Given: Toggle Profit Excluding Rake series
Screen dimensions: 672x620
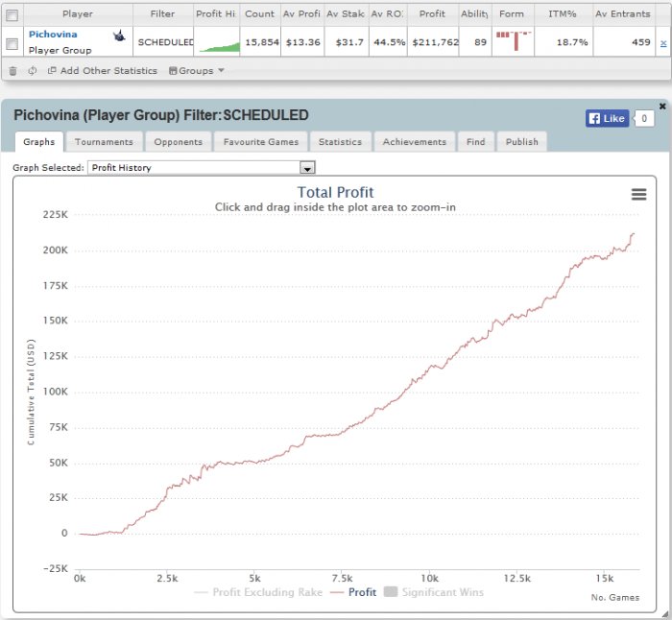Looking at the screenshot, I should tap(252, 592).
